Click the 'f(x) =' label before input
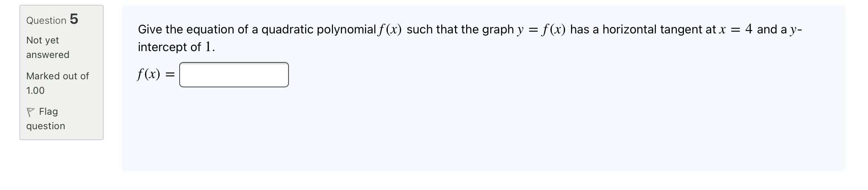868x190 pixels. click(156, 74)
